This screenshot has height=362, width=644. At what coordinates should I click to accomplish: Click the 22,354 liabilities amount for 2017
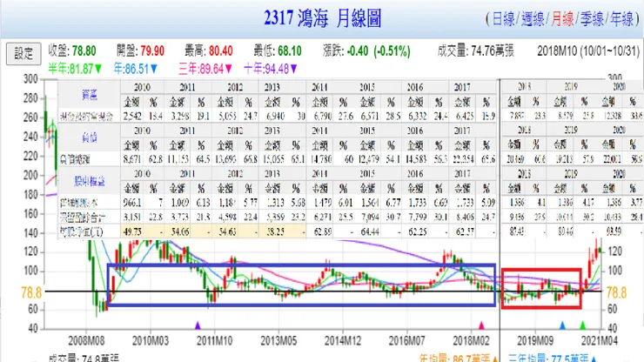(x=463, y=159)
